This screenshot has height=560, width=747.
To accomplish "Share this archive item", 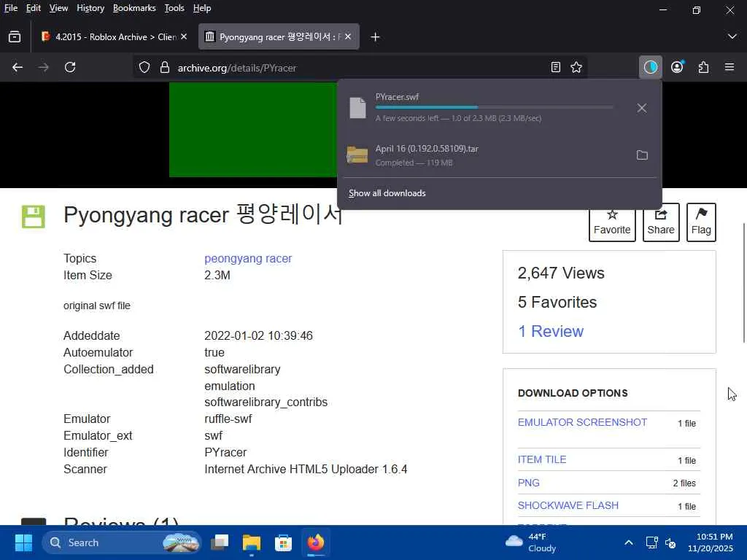I will [x=661, y=222].
